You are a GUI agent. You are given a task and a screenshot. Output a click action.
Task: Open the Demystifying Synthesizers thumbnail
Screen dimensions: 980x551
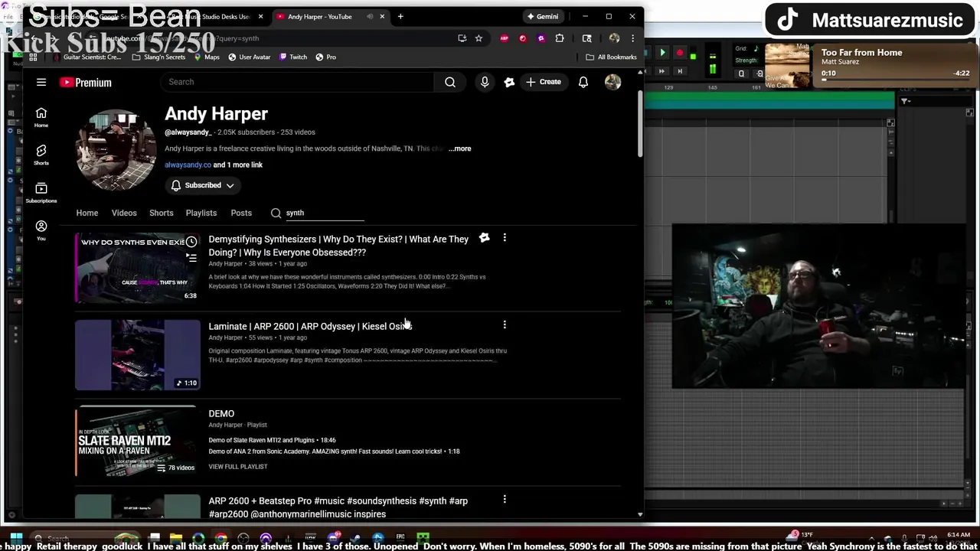coord(138,268)
